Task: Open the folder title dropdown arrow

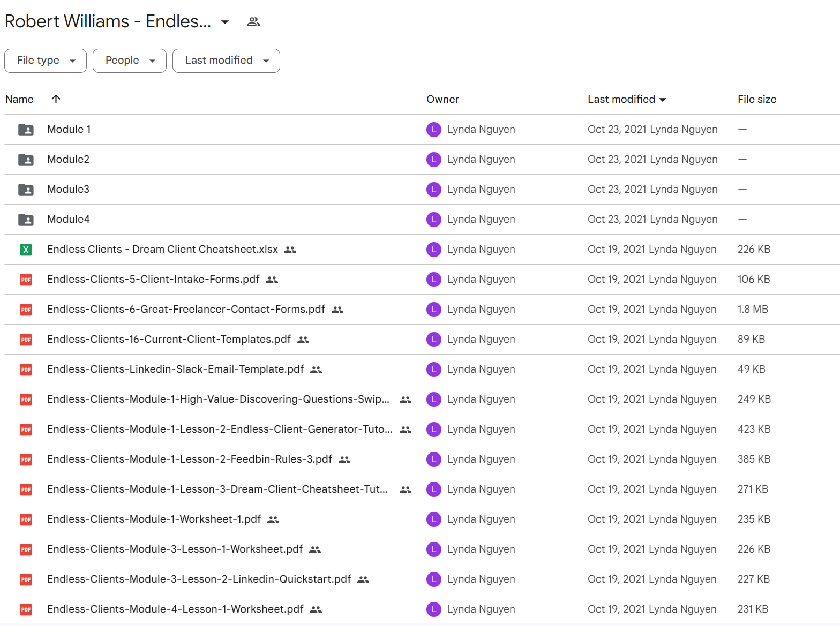Action: tap(225, 22)
